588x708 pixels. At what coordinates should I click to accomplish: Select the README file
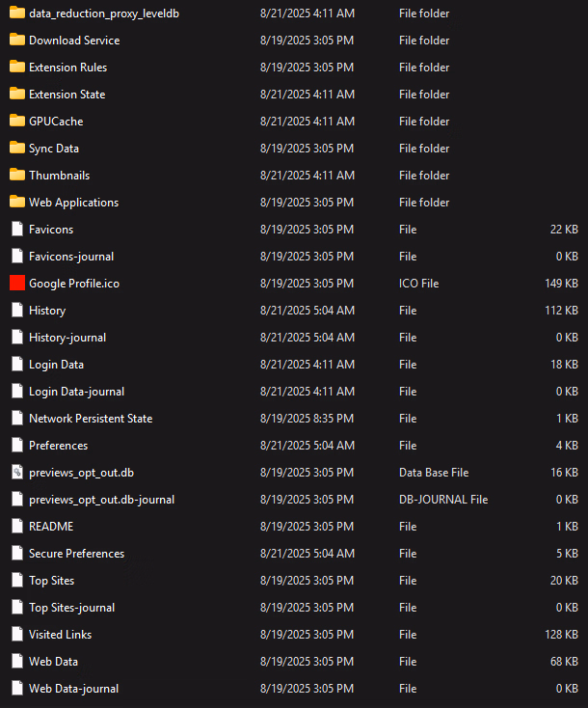[x=50, y=527]
